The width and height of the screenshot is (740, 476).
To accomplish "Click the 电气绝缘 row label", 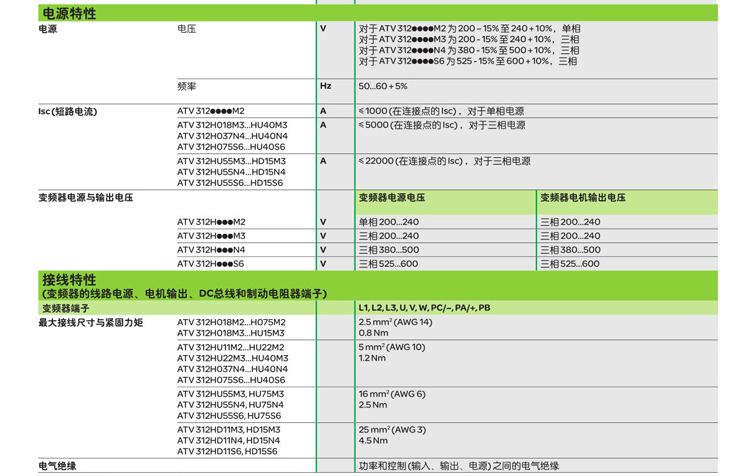I will (57, 466).
